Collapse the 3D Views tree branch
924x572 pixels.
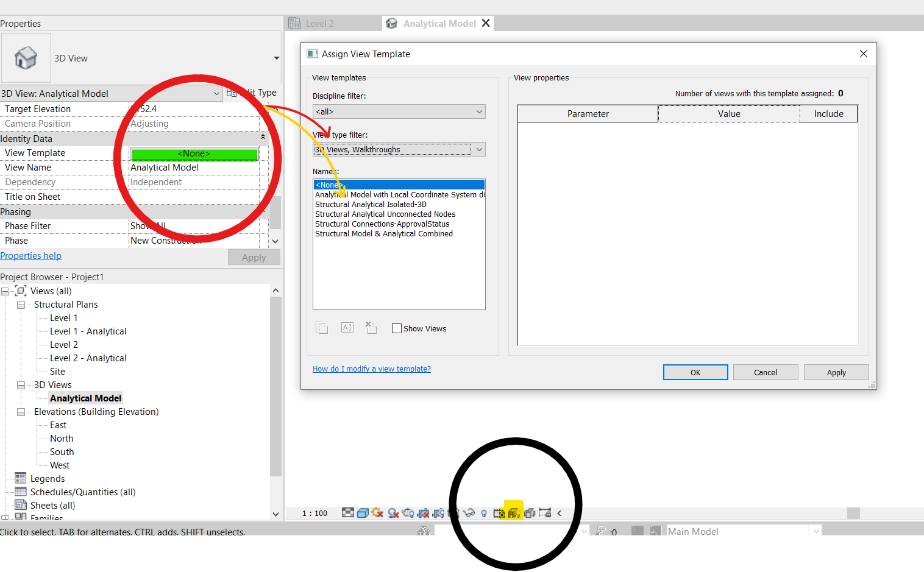point(21,384)
